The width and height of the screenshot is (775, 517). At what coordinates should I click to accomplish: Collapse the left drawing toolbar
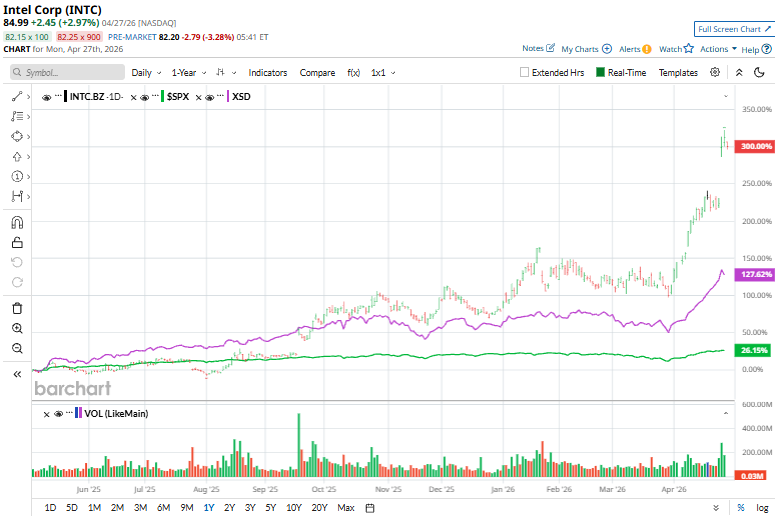[x=17, y=373]
